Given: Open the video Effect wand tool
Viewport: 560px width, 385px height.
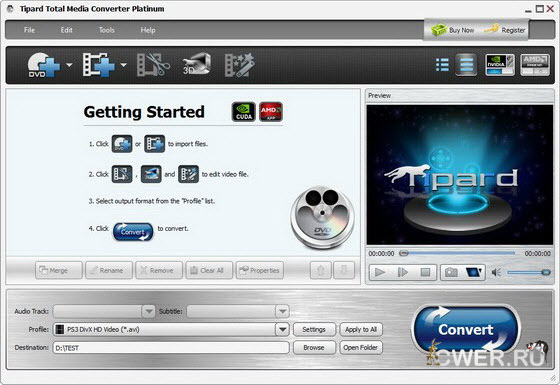Looking at the screenshot, I should click(239, 65).
